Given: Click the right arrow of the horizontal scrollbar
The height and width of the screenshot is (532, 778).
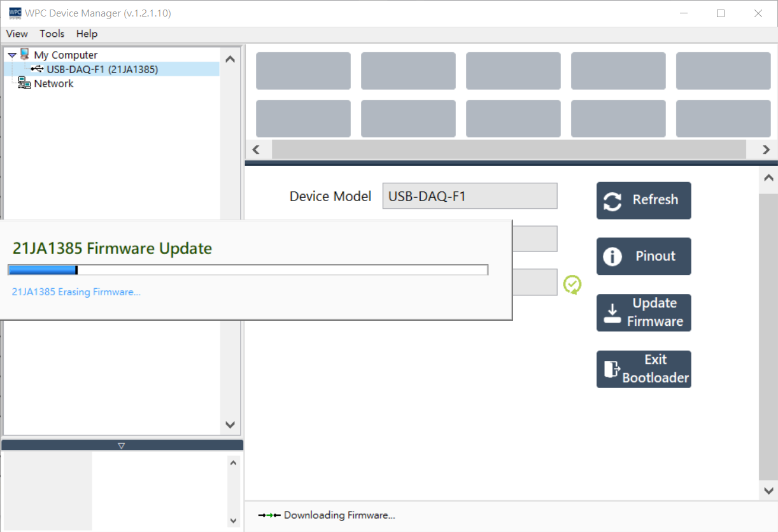Looking at the screenshot, I should click(765, 149).
